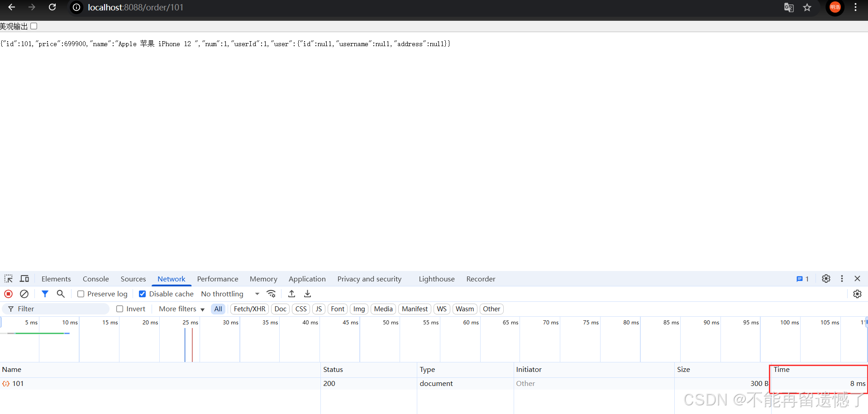Image resolution: width=868 pixels, height=414 pixels.
Task: Open the Recorder tab
Action: point(481,279)
